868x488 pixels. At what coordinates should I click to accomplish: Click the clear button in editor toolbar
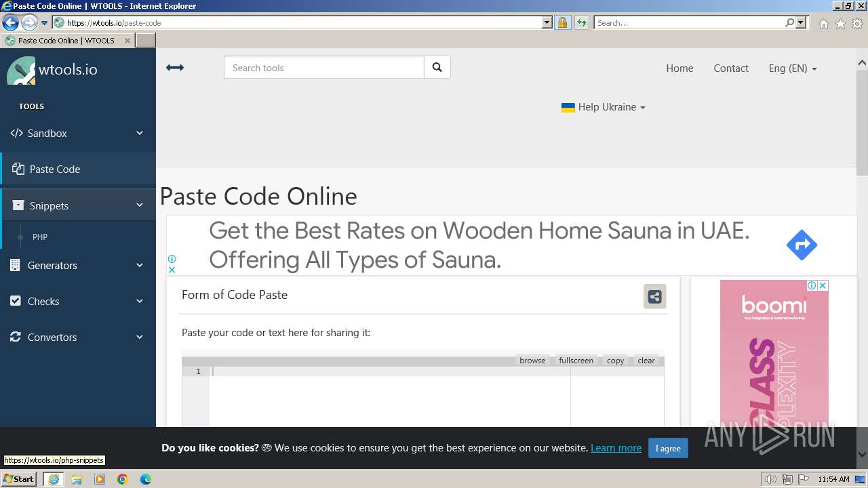(646, 361)
